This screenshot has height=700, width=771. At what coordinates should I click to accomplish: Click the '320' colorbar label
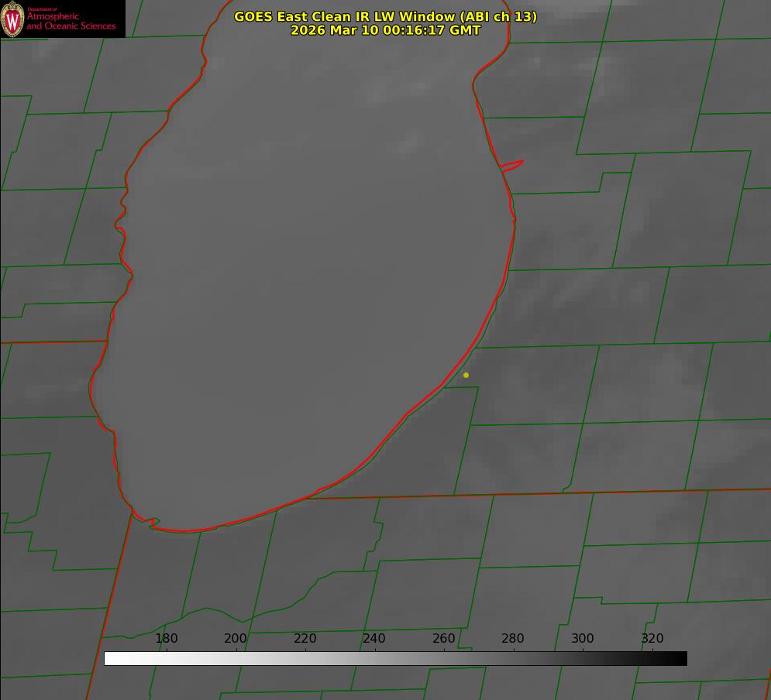point(652,638)
